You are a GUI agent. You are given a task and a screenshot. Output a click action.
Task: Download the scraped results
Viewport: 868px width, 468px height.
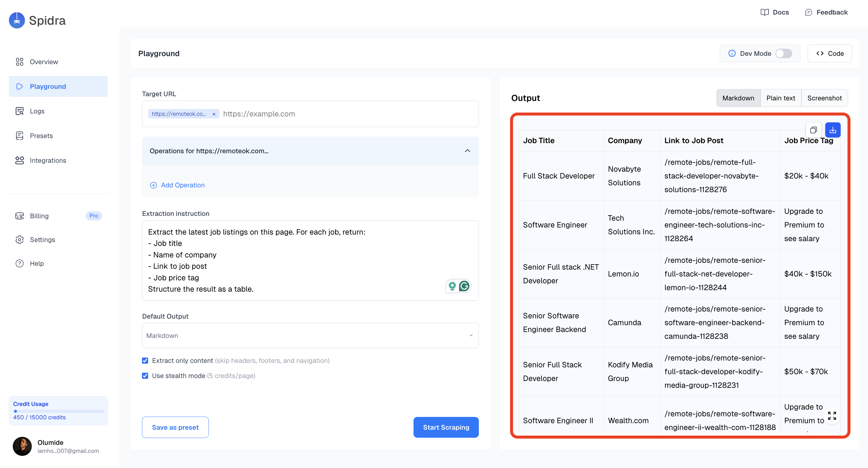click(x=833, y=130)
